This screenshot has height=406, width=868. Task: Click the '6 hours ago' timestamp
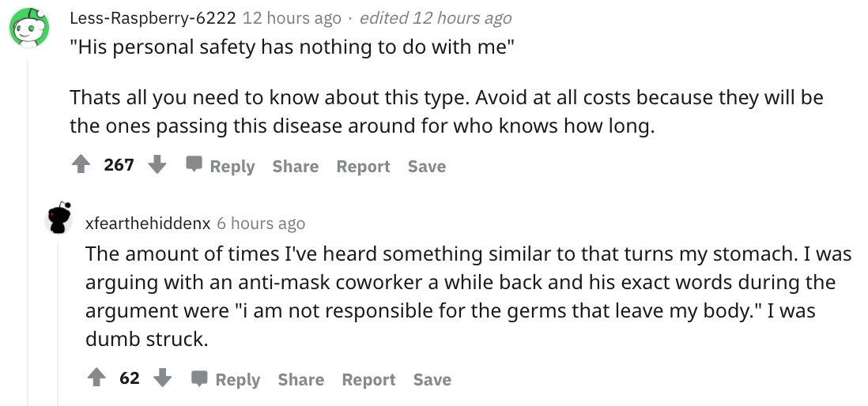point(261,224)
